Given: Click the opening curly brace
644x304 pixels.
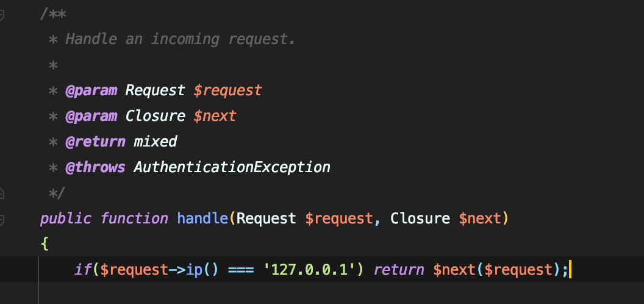Looking at the screenshot, I should 44,244.
